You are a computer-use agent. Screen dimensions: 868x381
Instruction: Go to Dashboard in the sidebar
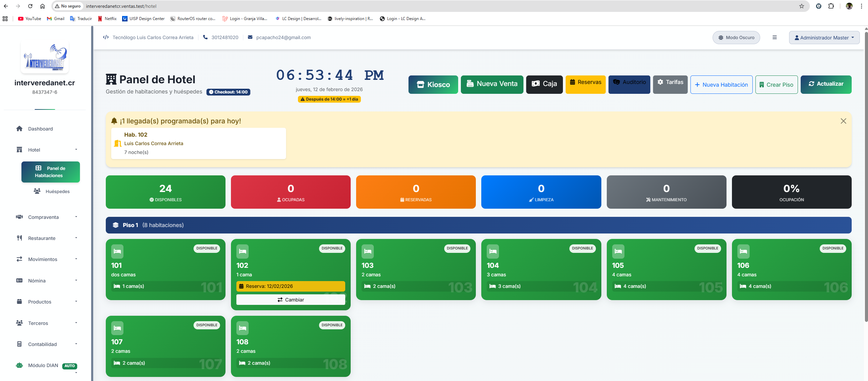pyautogui.click(x=40, y=129)
